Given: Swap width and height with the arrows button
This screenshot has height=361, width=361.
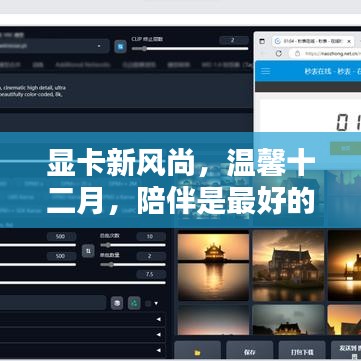Looking at the screenshot, I should [88, 251].
